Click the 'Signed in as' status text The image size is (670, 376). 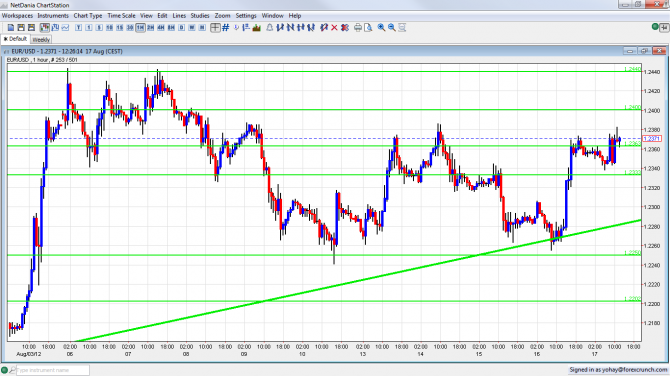pyautogui.click(x=618, y=370)
